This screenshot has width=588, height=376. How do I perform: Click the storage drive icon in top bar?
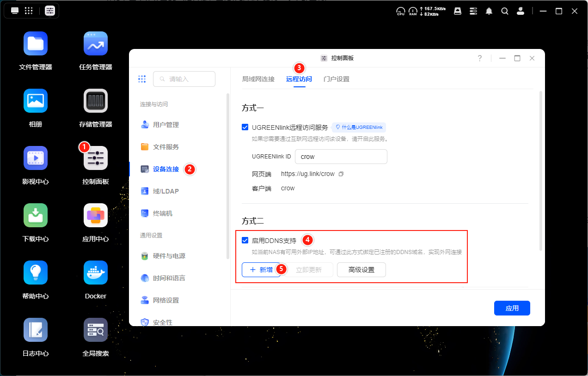point(458,11)
